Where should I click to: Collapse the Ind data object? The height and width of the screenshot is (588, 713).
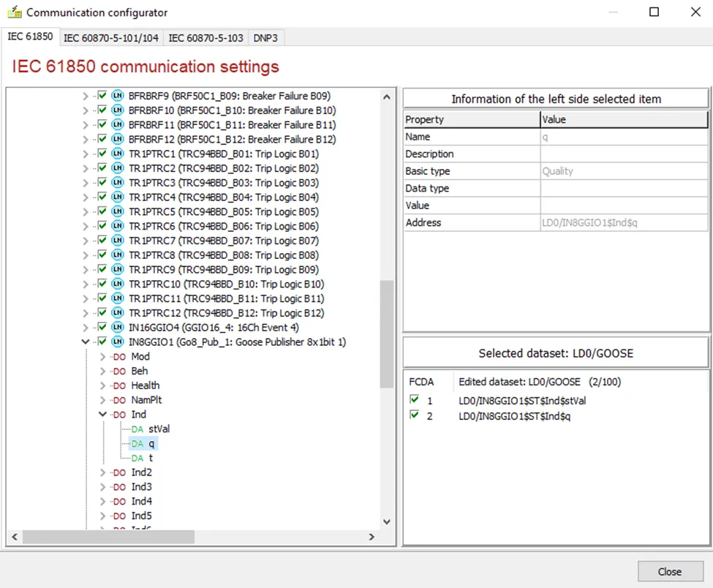click(103, 414)
